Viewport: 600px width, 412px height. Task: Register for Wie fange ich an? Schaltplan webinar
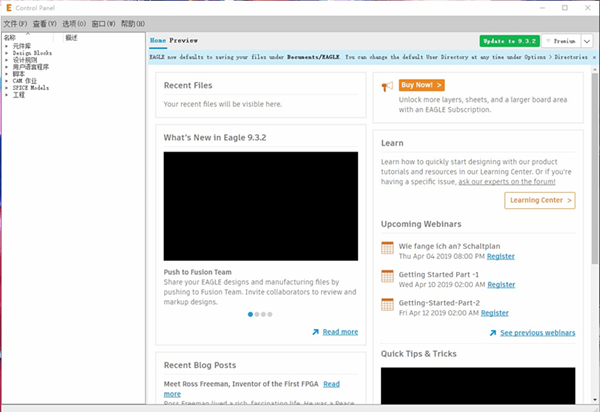pos(501,256)
